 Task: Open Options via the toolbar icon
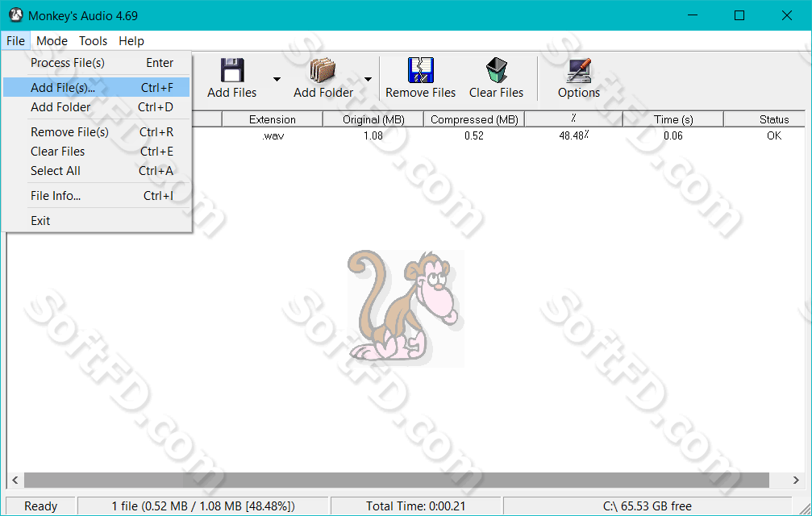click(x=578, y=70)
